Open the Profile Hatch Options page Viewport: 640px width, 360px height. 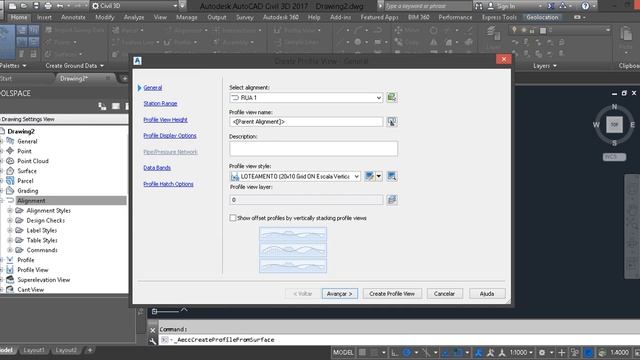tap(168, 184)
